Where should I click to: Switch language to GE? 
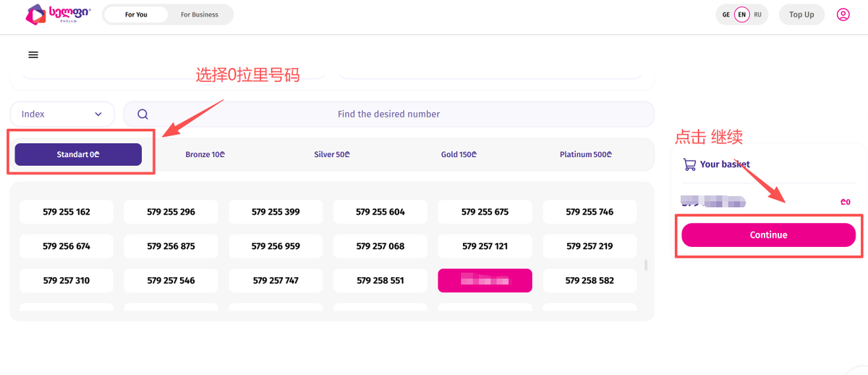pyautogui.click(x=726, y=14)
